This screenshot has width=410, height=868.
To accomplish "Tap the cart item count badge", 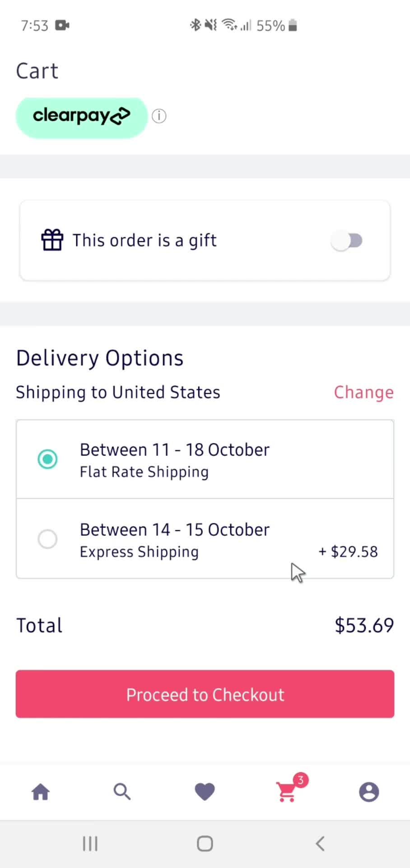I will click(301, 780).
